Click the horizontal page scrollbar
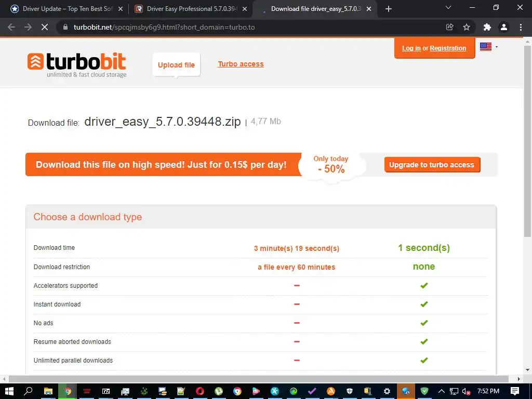The image size is (532, 399). [x=259, y=379]
